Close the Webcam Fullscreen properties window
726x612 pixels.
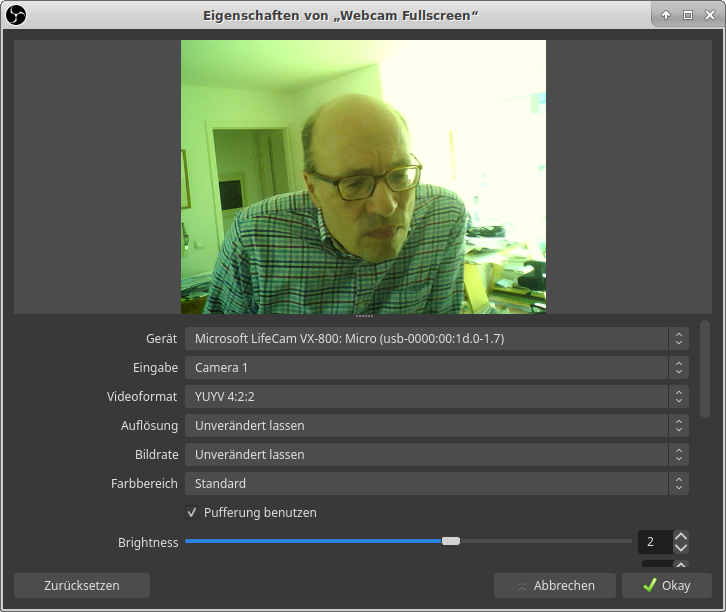pyautogui.click(x=710, y=15)
